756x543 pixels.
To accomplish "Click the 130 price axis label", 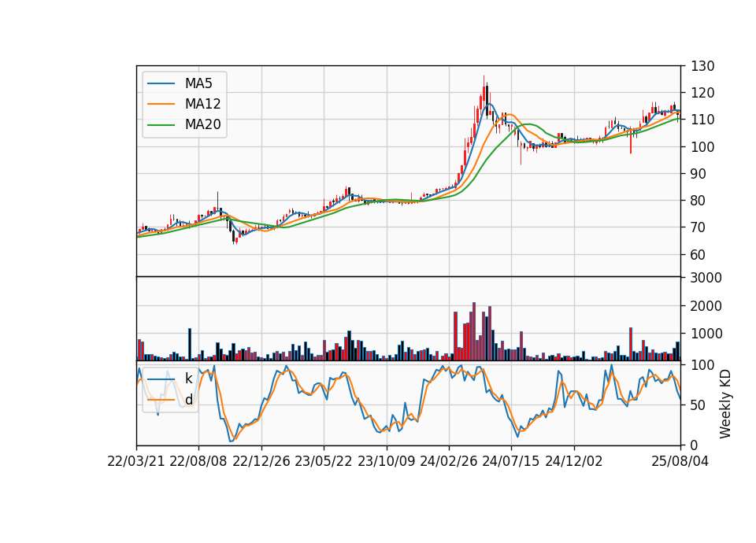I will (702, 66).
